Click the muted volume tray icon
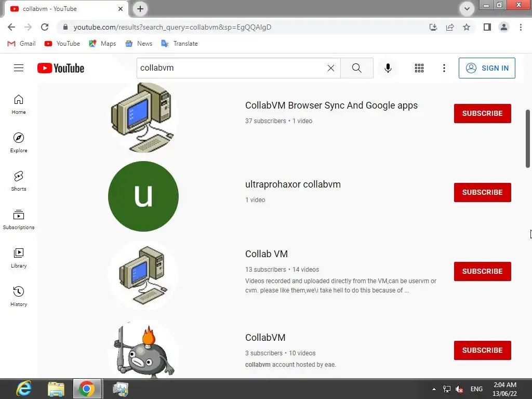 pyautogui.click(x=459, y=389)
